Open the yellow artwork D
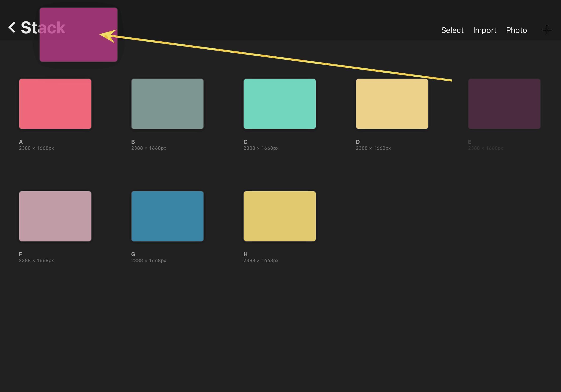 coord(392,104)
